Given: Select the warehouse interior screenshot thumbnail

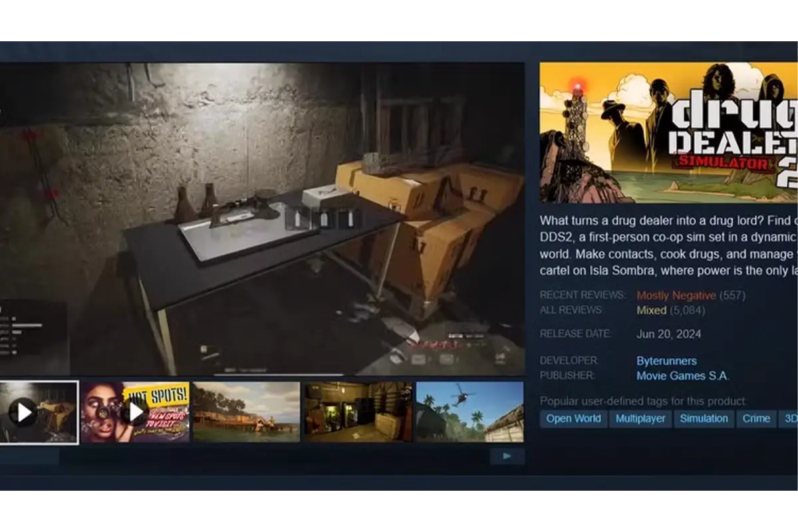Looking at the screenshot, I should (x=358, y=412).
